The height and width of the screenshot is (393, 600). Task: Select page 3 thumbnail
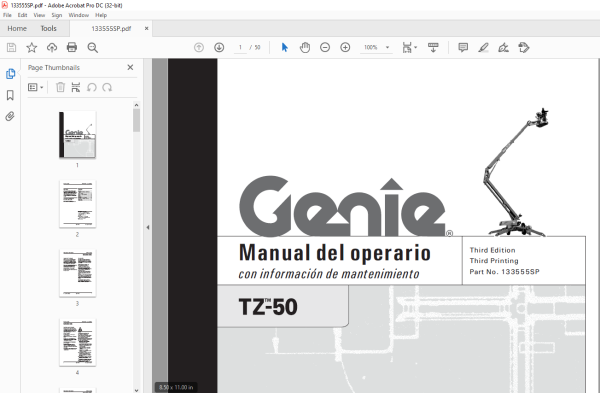tap(77, 273)
